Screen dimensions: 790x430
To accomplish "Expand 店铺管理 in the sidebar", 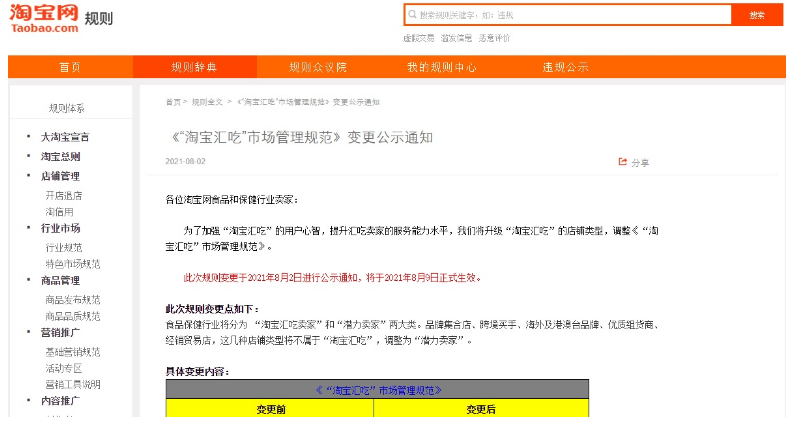I will pyautogui.click(x=60, y=175).
